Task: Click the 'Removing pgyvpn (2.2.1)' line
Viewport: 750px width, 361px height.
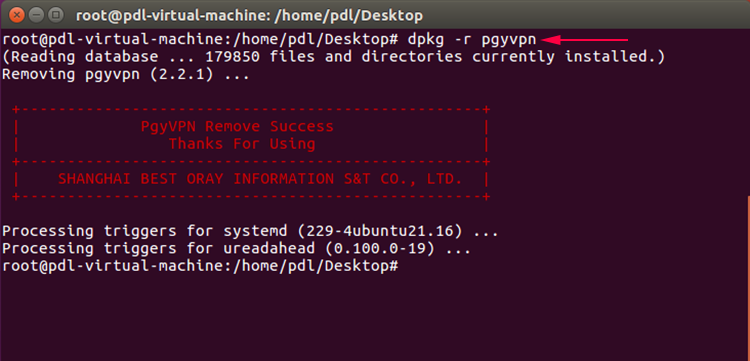Action: tap(126, 75)
